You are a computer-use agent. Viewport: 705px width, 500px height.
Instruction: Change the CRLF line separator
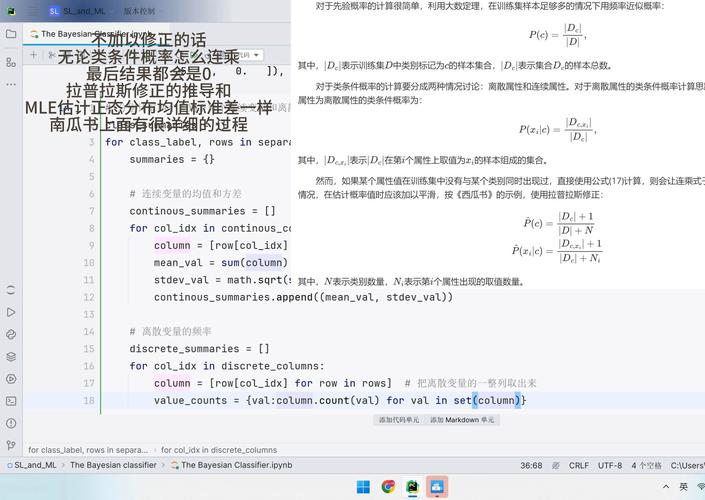[x=578, y=465]
